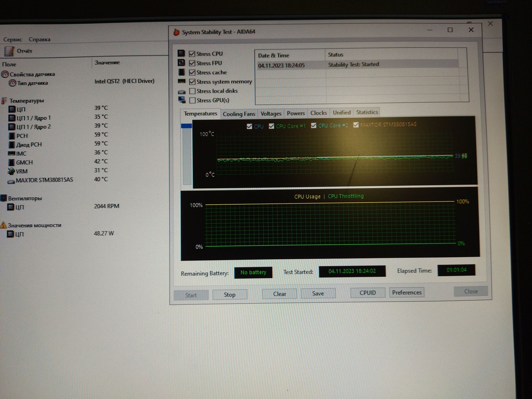532x399 pixels.
Task: Click the greyed Close button at bottom
Action: click(x=471, y=291)
